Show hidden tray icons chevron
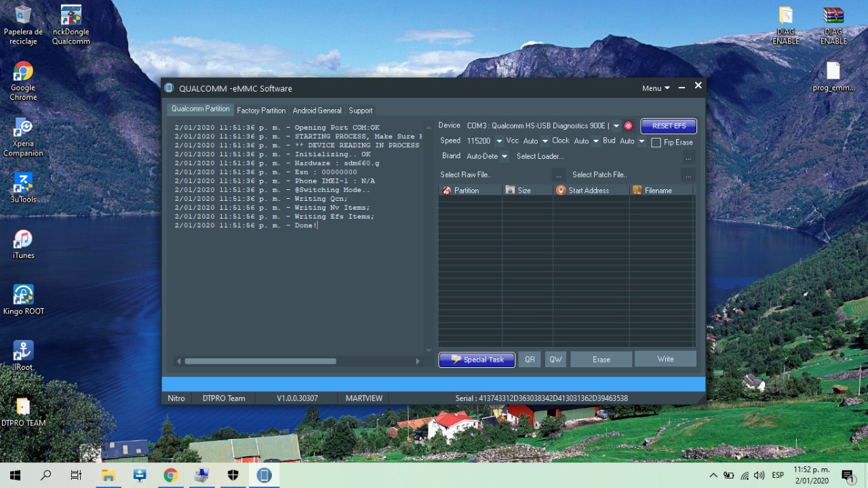The image size is (868, 488). (x=713, y=475)
